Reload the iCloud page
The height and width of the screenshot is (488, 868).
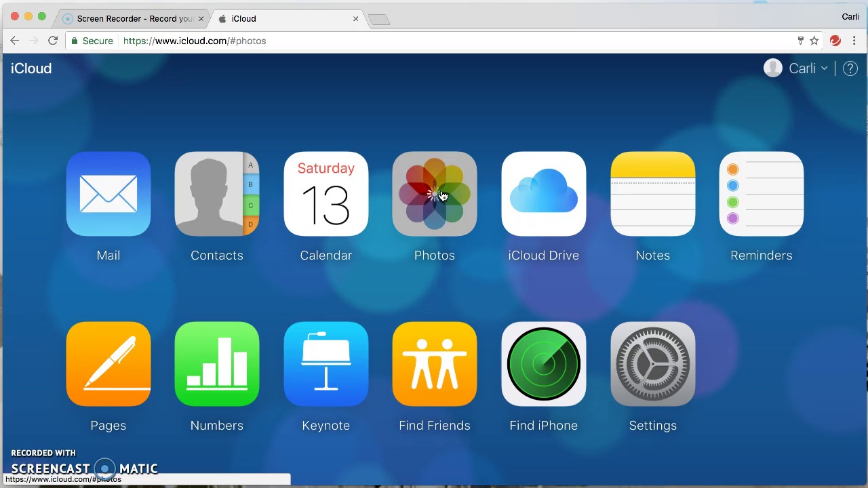pos(53,41)
